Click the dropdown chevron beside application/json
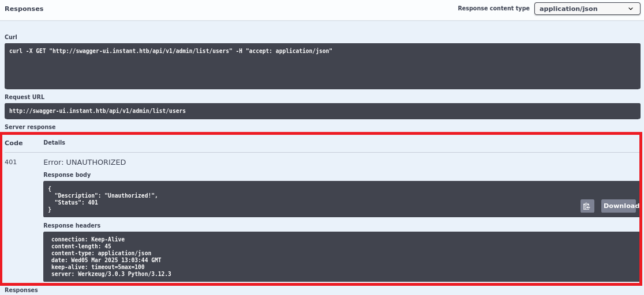This screenshot has height=295, width=644. pos(630,9)
